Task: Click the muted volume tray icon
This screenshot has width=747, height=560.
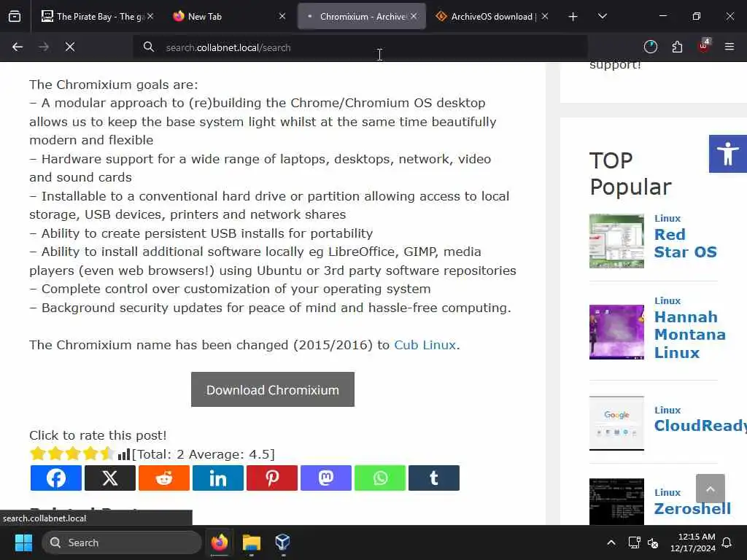Action: click(x=653, y=542)
